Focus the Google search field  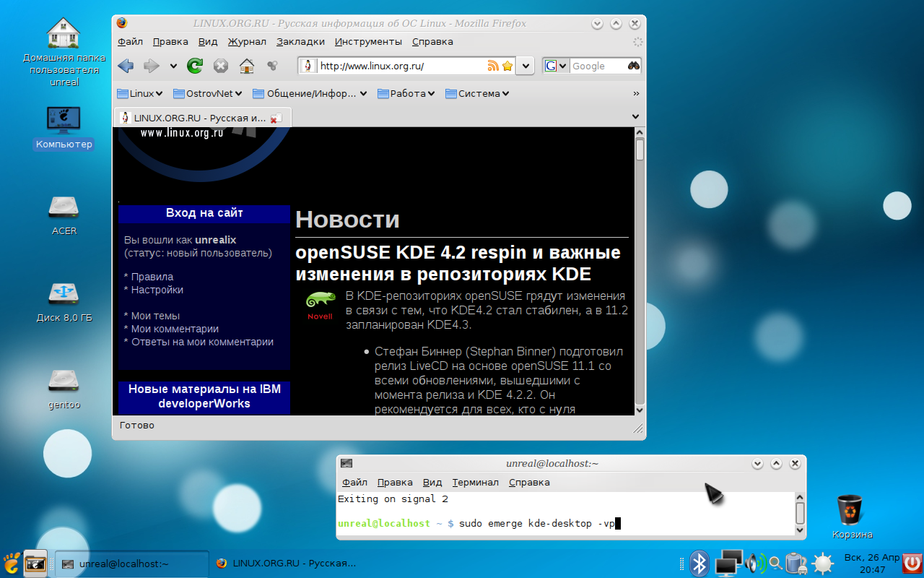tap(598, 66)
